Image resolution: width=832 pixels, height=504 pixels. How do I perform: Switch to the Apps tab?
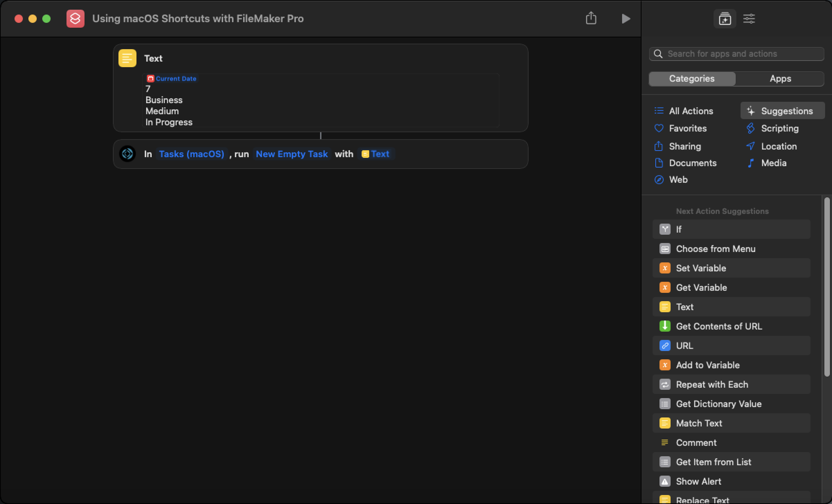coord(780,79)
